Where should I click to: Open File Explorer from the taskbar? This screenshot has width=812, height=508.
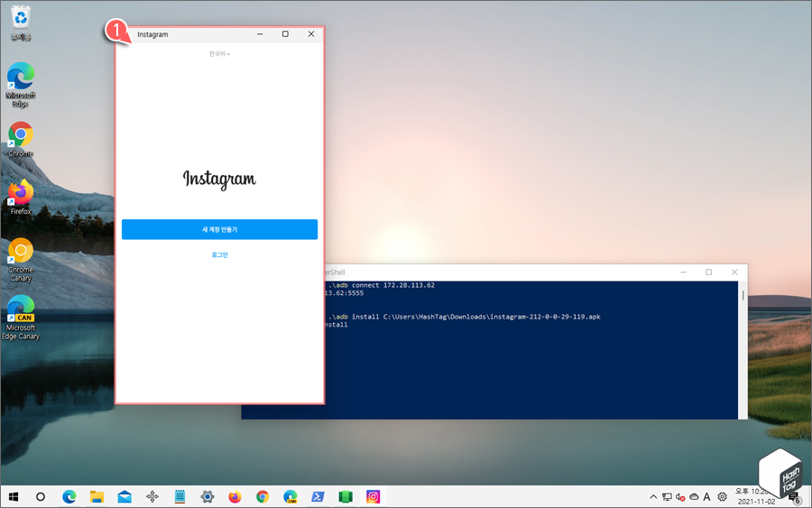[x=97, y=497]
